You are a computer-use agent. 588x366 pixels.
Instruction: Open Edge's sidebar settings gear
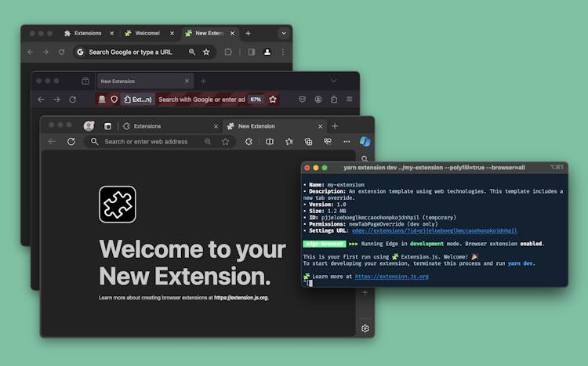tap(365, 328)
